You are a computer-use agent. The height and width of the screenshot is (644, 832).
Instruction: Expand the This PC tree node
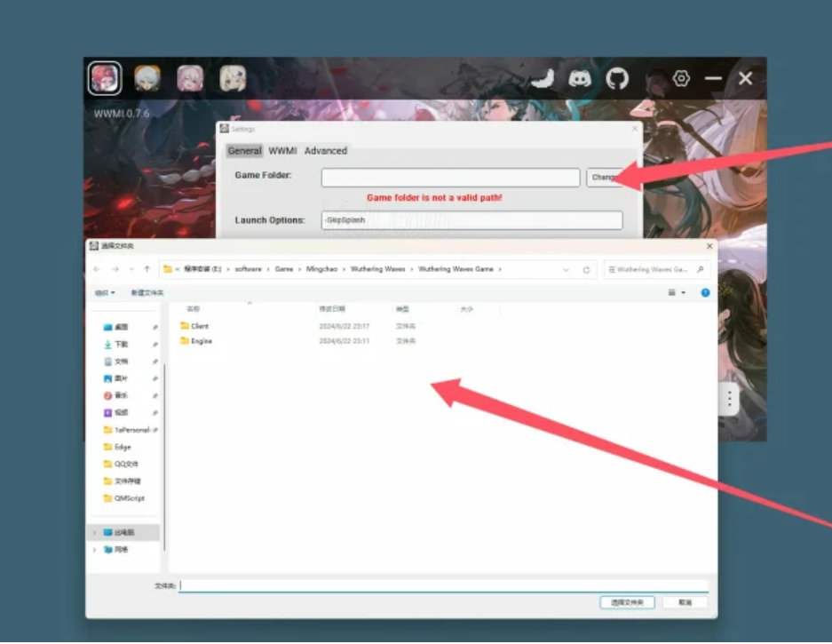tap(95, 533)
